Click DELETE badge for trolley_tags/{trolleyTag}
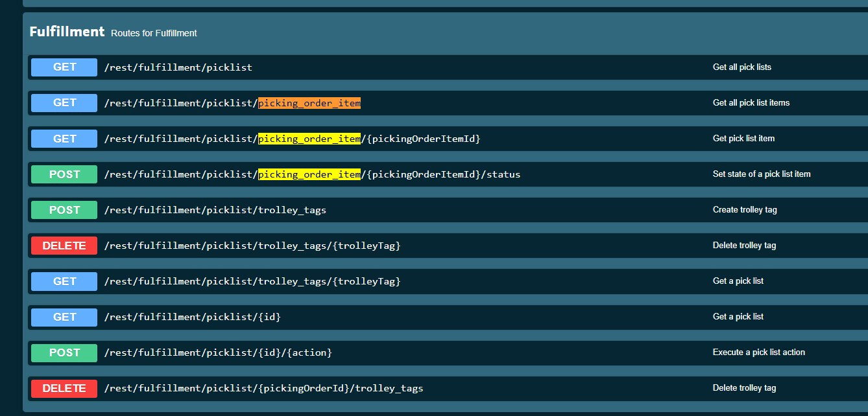 [x=64, y=246]
